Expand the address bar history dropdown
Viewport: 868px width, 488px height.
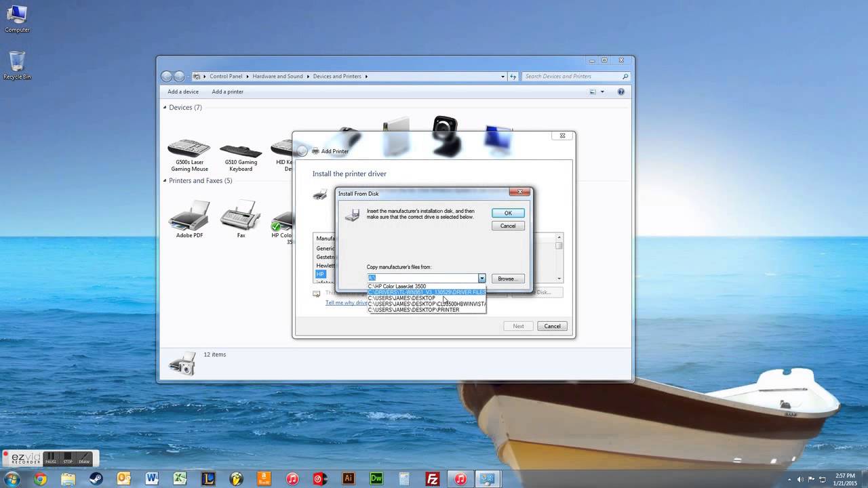(x=502, y=77)
